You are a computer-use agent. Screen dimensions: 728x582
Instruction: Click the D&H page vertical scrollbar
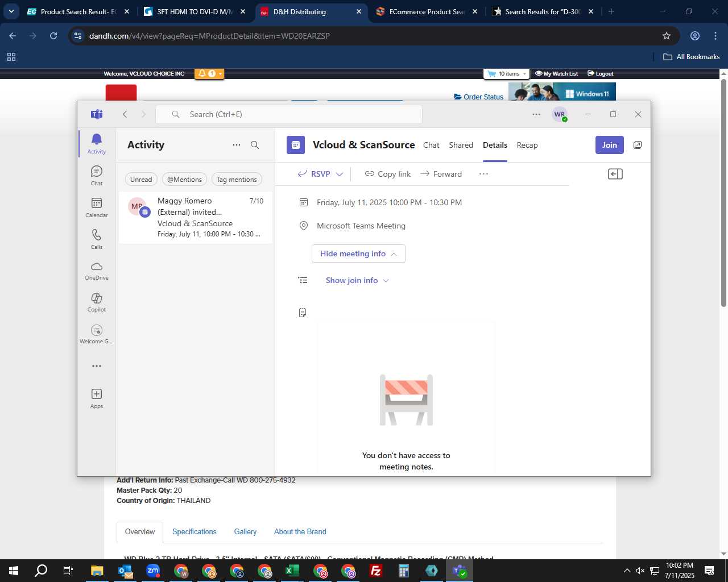[x=723, y=193]
